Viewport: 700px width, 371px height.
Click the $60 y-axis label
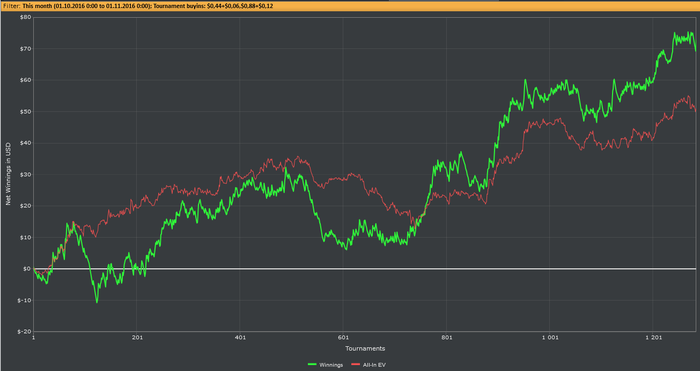coord(25,80)
